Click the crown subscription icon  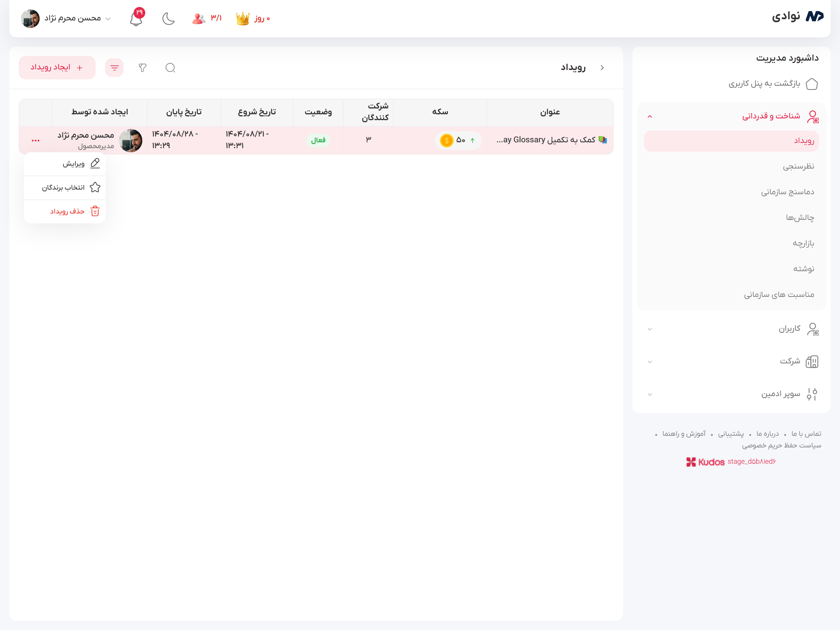(x=243, y=18)
